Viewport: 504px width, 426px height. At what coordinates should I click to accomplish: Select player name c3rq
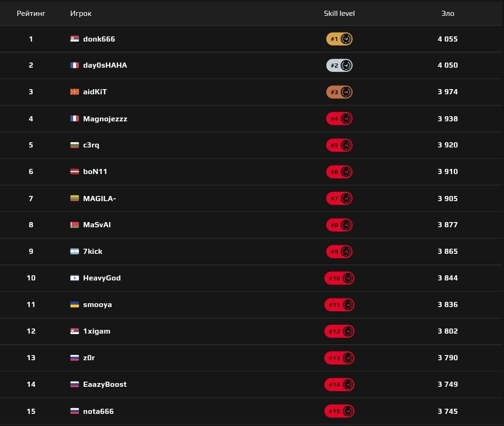coord(91,145)
